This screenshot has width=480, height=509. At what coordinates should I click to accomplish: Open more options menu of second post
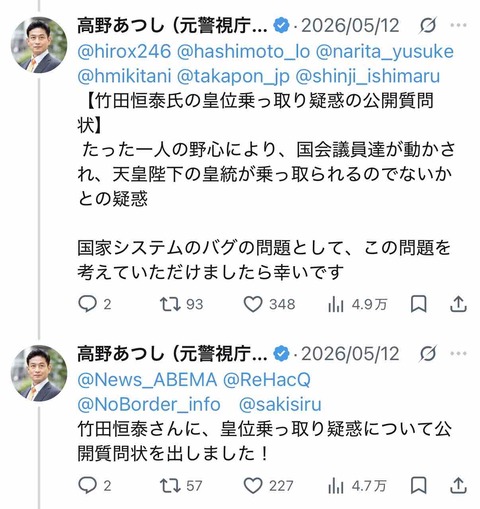pos(459,353)
